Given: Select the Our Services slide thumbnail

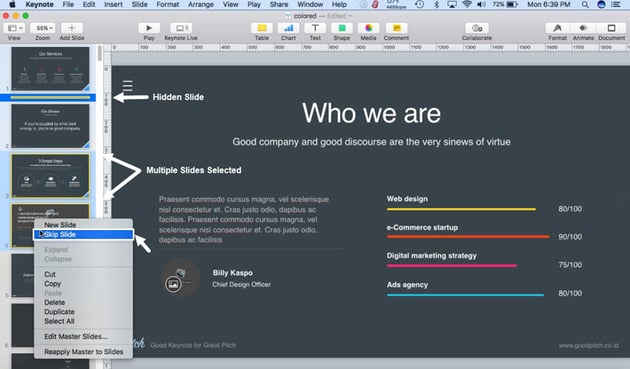Looking at the screenshot, I should pyautogui.click(x=50, y=69).
